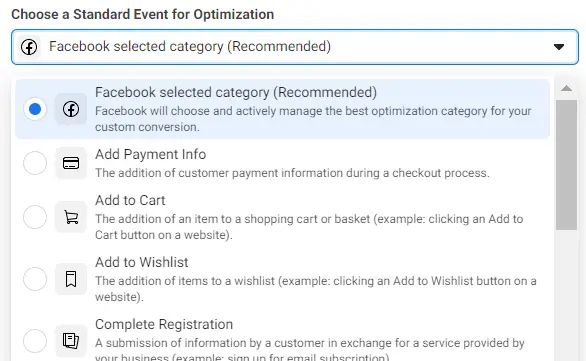The width and height of the screenshot is (586, 361).
Task: Click the shopping cart Add to Cart icon
Action: click(71, 217)
